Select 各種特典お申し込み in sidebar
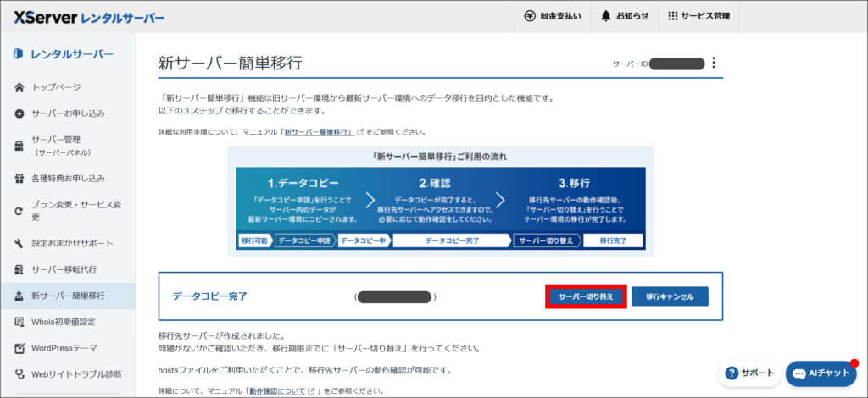This screenshot has width=868, height=398. click(x=68, y=179)
